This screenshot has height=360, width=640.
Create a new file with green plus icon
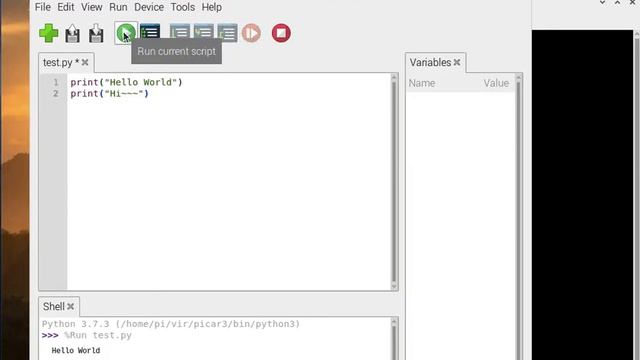[x=49, y=33]
